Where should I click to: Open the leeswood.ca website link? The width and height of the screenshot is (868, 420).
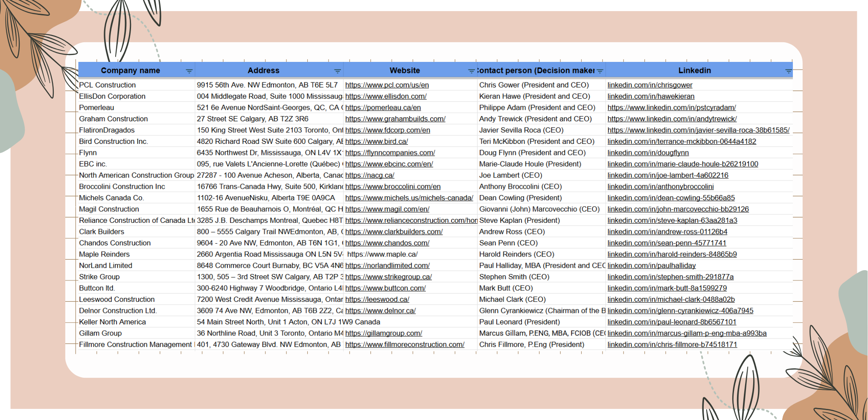[377, 300]
